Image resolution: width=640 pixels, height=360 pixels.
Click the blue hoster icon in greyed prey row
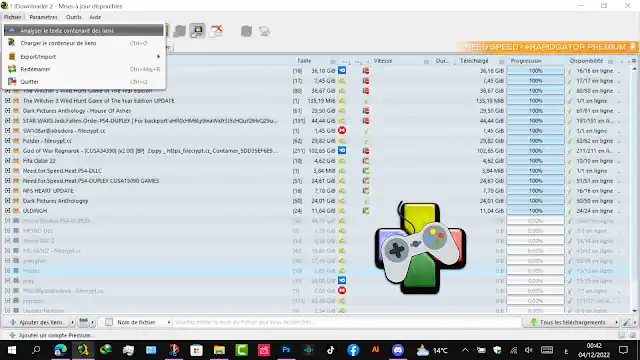342,280
